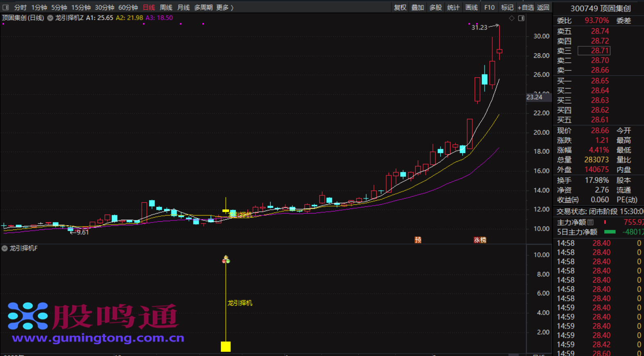Select the 60分钟 period tab
The height and width of the screenshot is (356, 644).
(x=128, y=7)
